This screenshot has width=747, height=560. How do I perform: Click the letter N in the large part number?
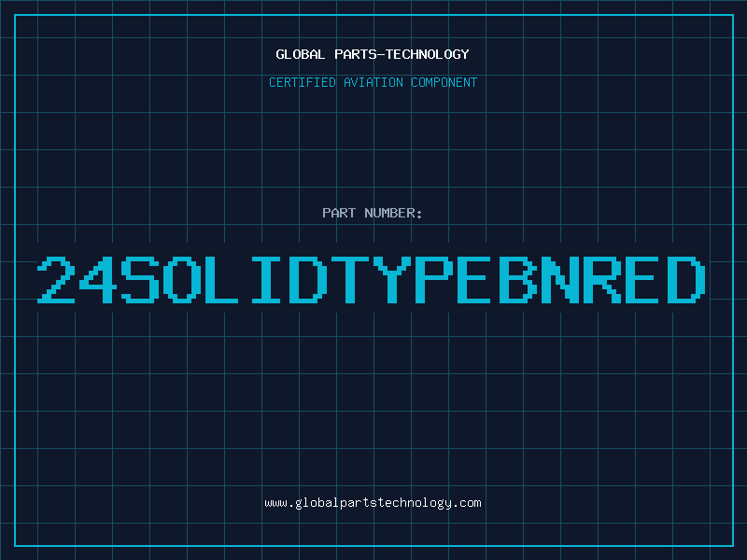coord(561,280)
